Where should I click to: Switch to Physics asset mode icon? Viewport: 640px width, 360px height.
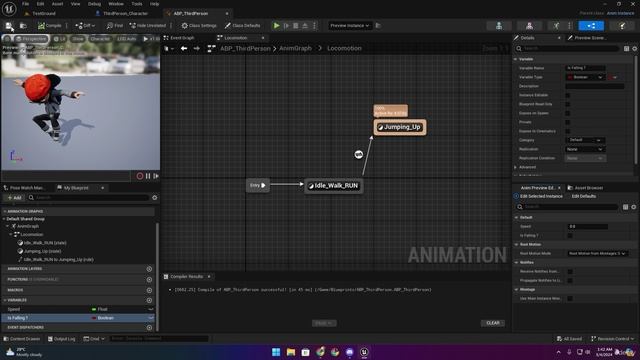(x=622, y=26)
